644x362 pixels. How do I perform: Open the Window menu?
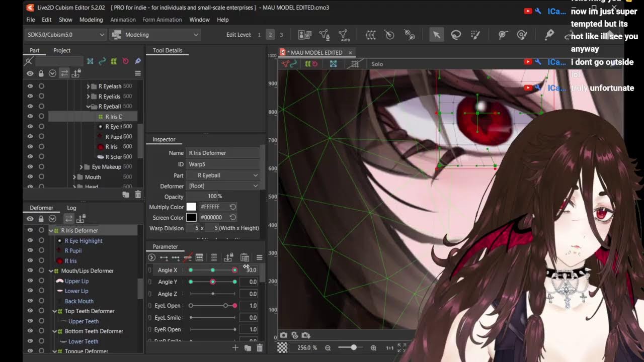tap(199, 20)
